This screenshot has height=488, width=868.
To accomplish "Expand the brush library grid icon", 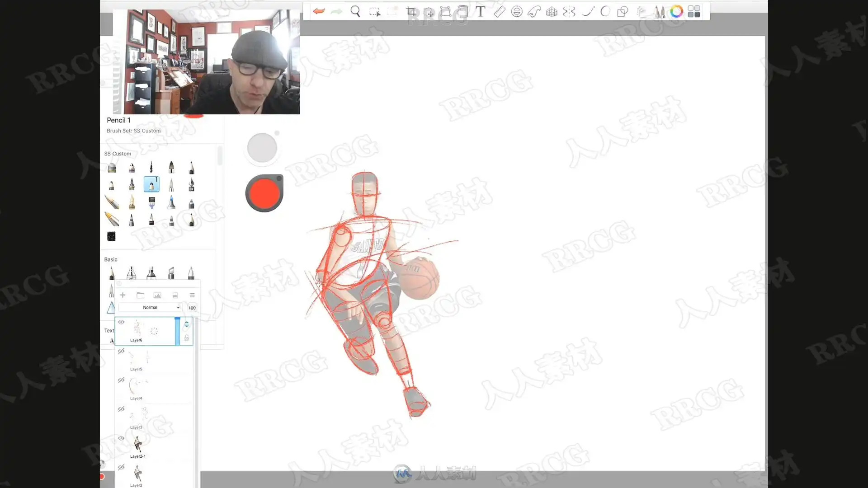I will pyautogui.click(x=694, y=12).
